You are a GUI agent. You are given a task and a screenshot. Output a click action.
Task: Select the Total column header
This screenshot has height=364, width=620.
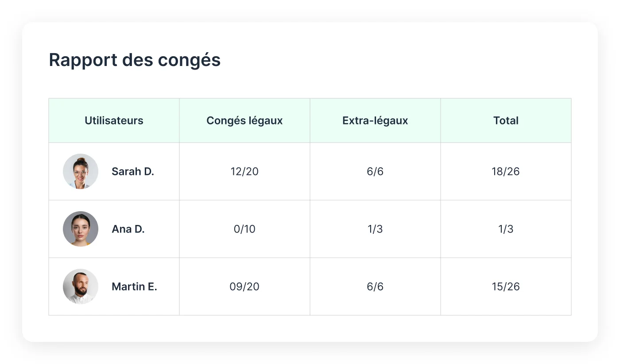tap(506, 120)
